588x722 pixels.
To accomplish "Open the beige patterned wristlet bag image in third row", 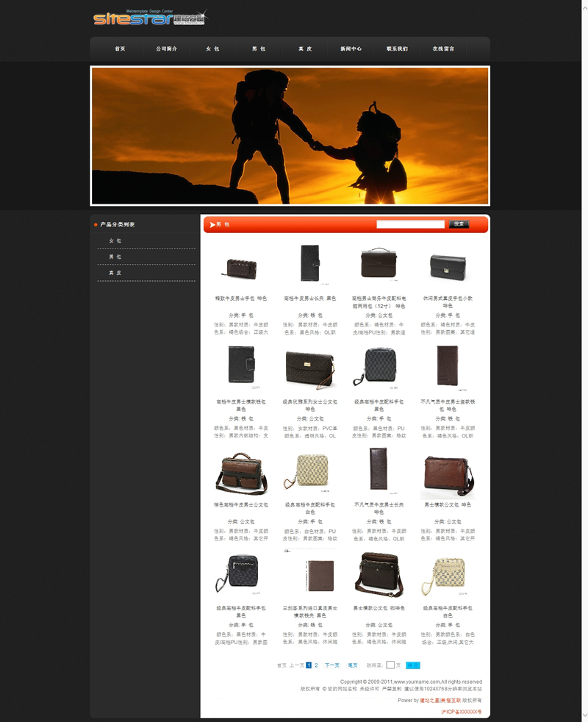I will pyautogui.click(x=310, y=473).
